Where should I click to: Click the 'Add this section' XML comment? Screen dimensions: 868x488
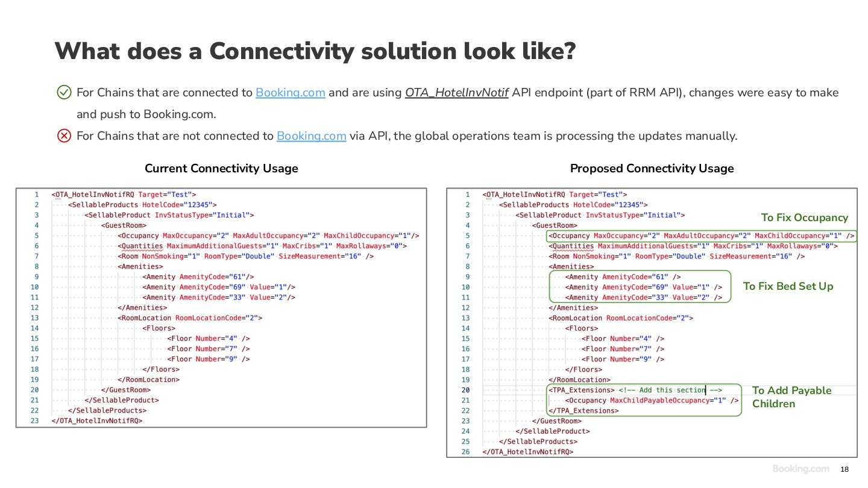[670, 390]
